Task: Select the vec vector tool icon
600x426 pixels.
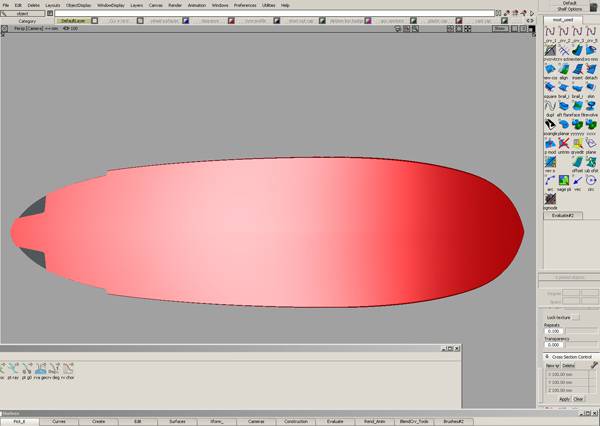Action: 577,178
